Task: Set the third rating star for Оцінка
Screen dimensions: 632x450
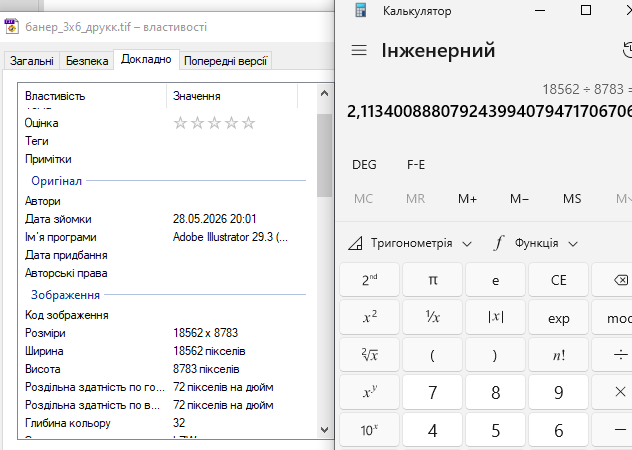Action: click(x=214, y=123)
